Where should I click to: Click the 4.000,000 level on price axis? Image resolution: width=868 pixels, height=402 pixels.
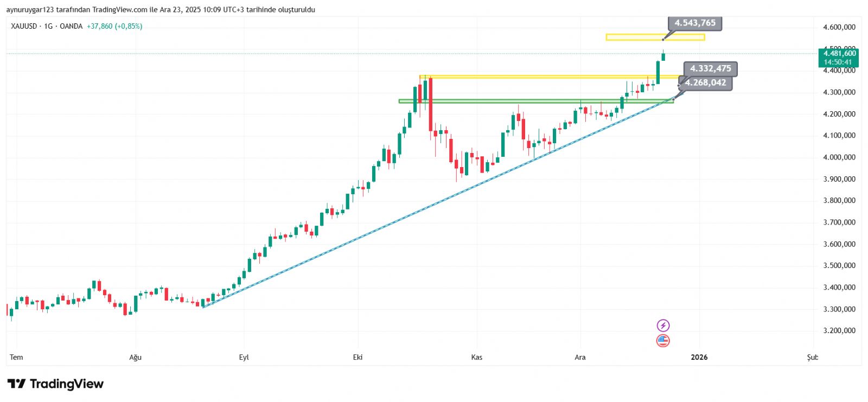[839, 157]
